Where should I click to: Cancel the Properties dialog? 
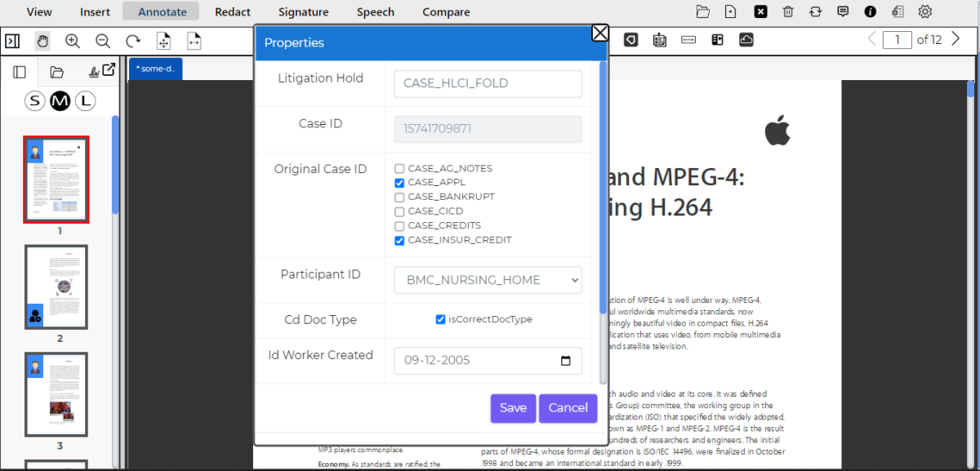pyautogui.click(x=568, y=408)
